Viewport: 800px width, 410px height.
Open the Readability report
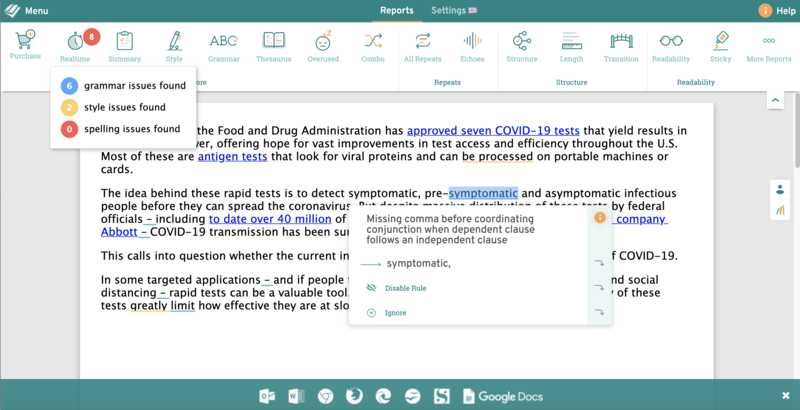671,45
